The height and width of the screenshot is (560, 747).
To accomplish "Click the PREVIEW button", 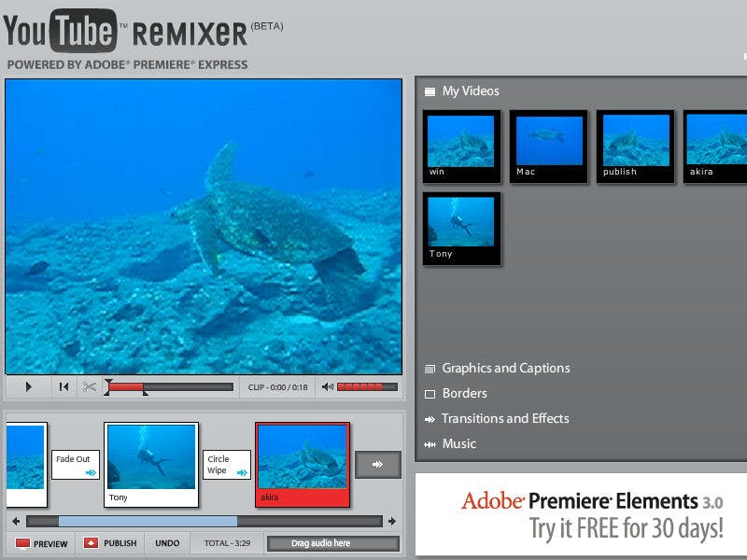I will pos(41,543).
